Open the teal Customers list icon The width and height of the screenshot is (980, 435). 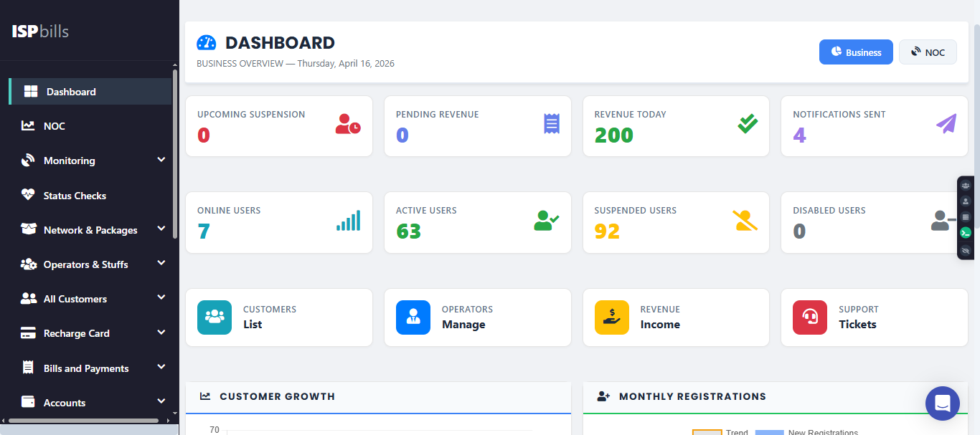click(215, 317)
